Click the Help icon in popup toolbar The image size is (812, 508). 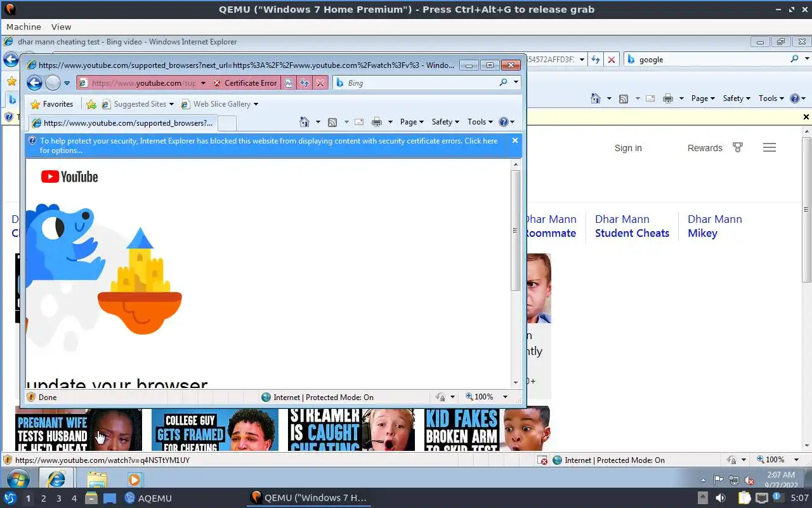tap(504, 122)
